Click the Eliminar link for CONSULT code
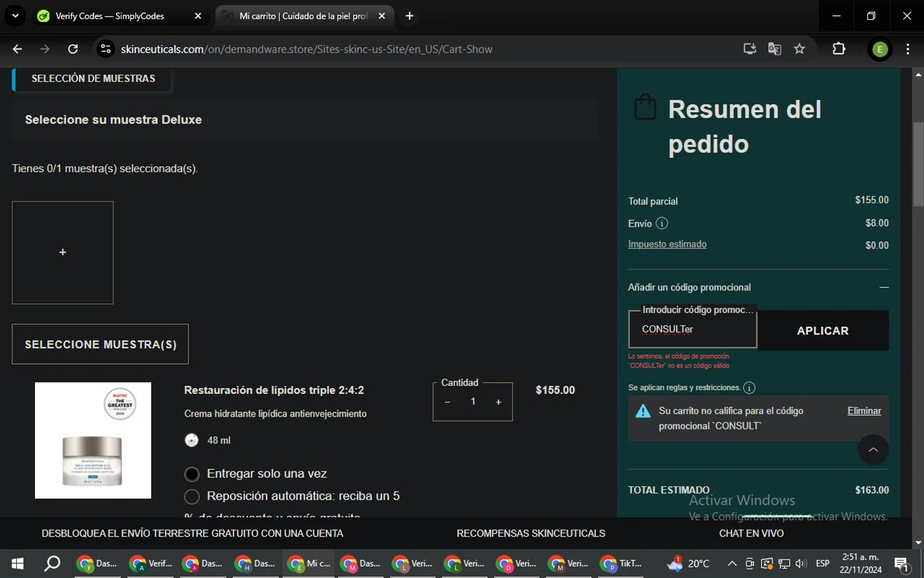924x578 pixels. [864, 411]
